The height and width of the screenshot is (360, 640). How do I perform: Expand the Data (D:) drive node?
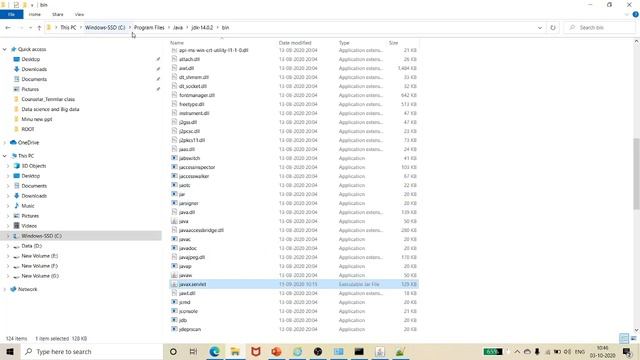pos(8,246)
